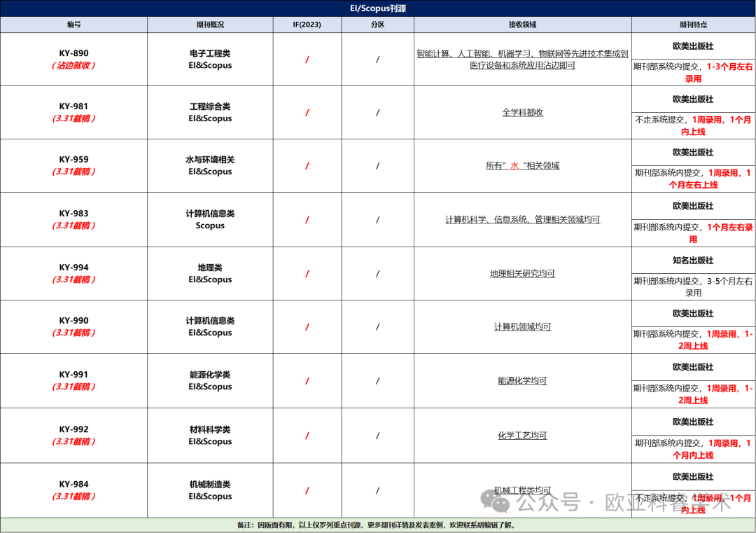Click the red IF slash in KY-890 row

pyautogui.click(x=307, y=60)
